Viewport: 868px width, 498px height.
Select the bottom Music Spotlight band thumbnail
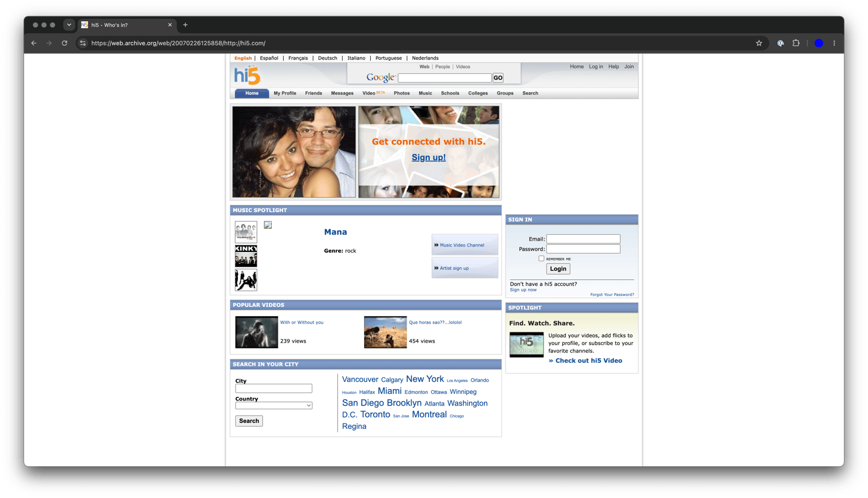click(x=246, y=280)
